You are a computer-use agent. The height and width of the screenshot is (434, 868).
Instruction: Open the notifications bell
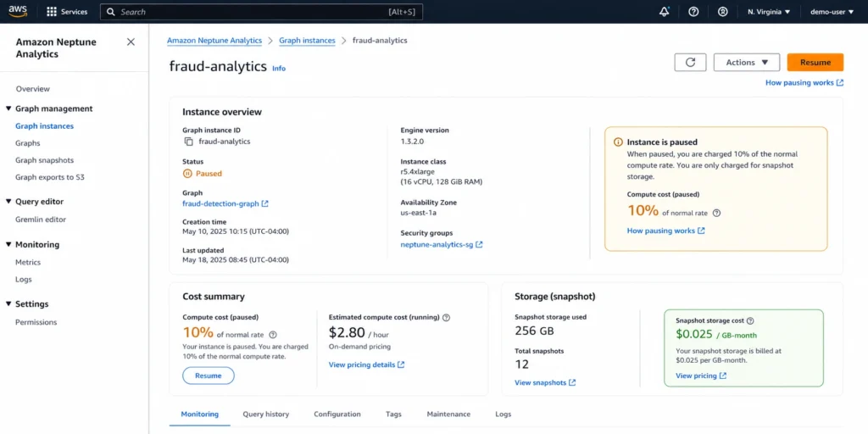(665, 12)
